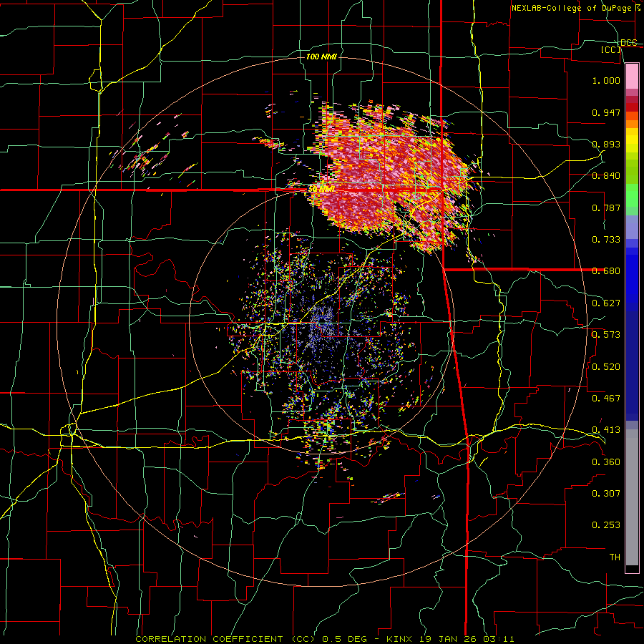Select the 0.893 scale value
This screenshot has width=644, height=644.
[606, 144]
